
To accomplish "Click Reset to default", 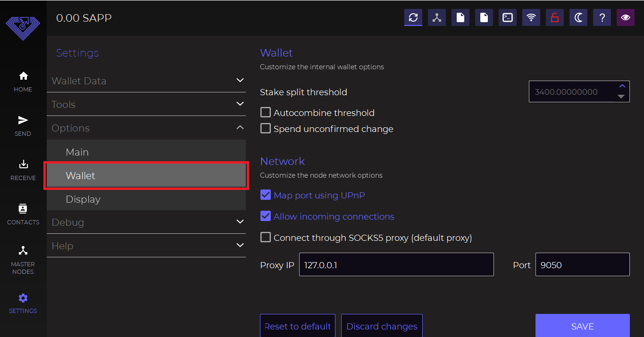I will [x=298, y=326].
